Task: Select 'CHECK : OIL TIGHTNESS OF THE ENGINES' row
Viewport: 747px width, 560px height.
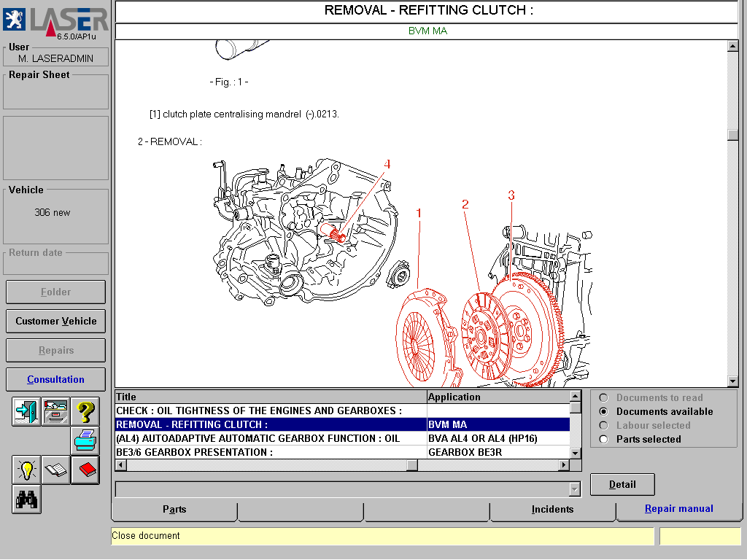Action: coord(342,411)
